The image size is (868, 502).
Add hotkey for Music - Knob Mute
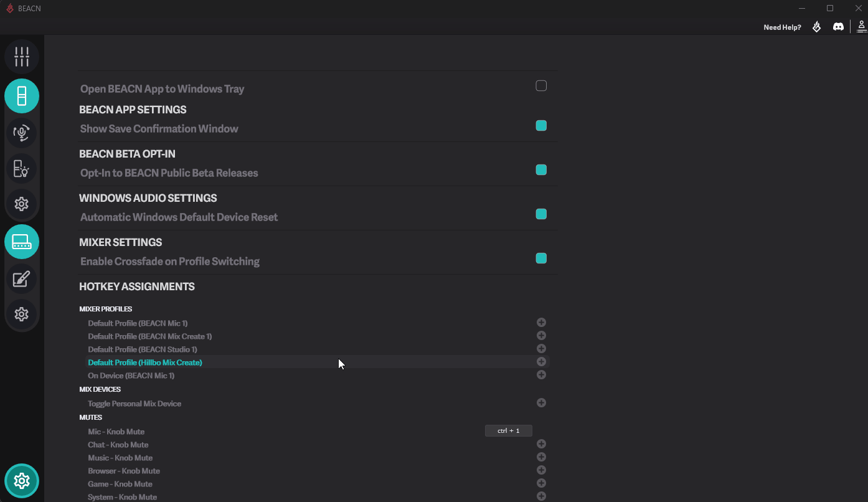541,457
